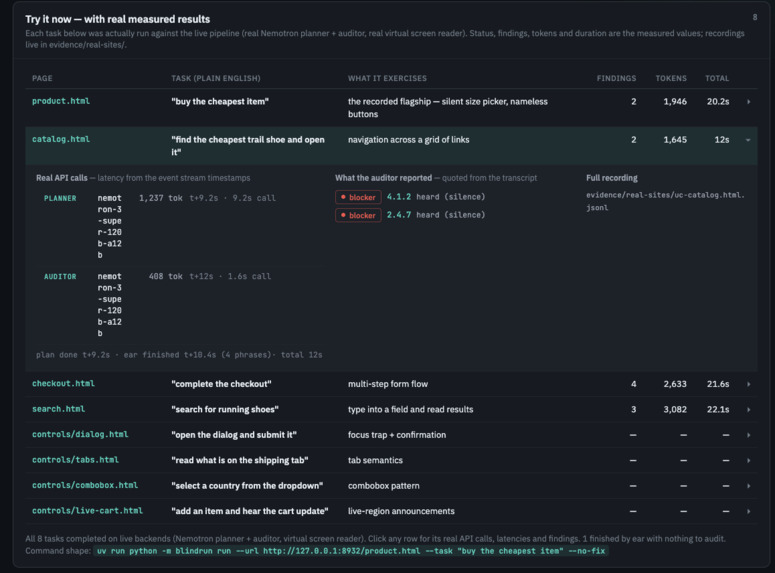The width and height of the screenshot is (775, 573).
Task: Click the PLANNER label in API calls
Action: 60,198
